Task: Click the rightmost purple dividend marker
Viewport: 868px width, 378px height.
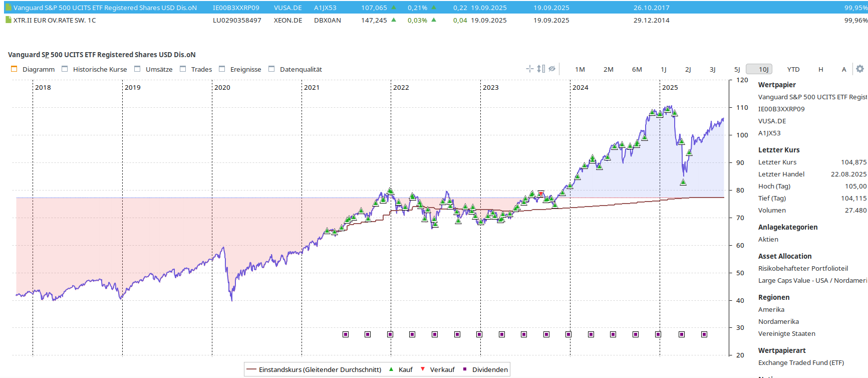Action: tap(704, 334)
